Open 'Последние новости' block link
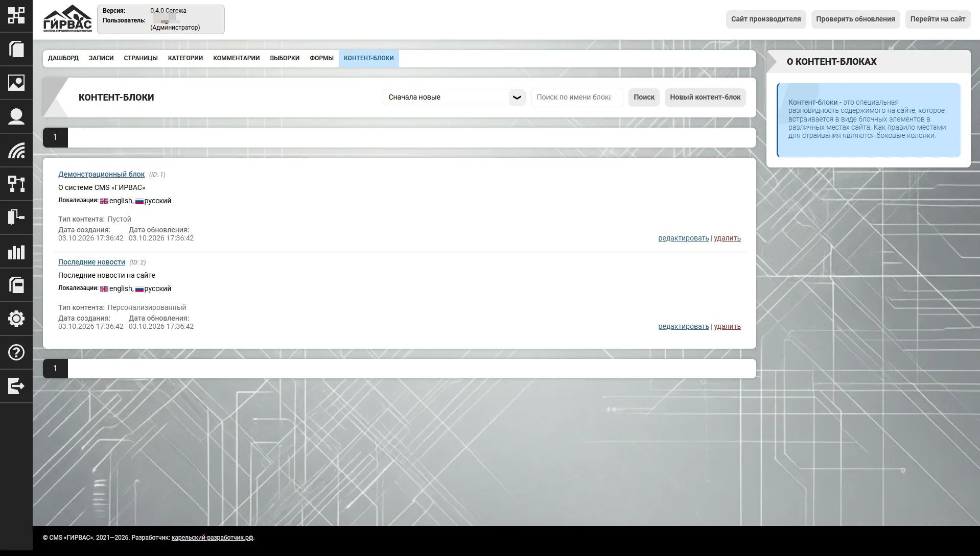Viewport: 980px width, 556px height. coord(91,262)
